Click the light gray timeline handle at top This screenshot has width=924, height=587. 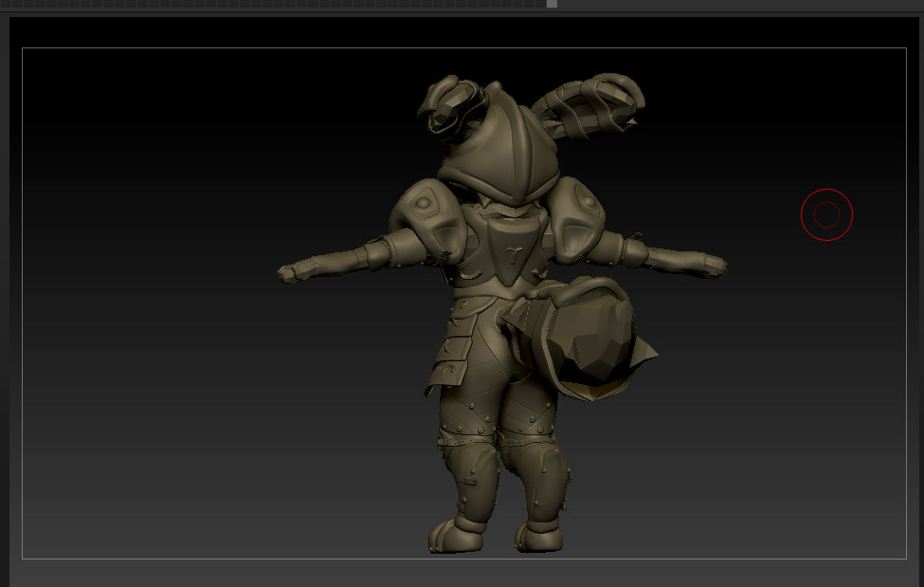click(552, 4)
